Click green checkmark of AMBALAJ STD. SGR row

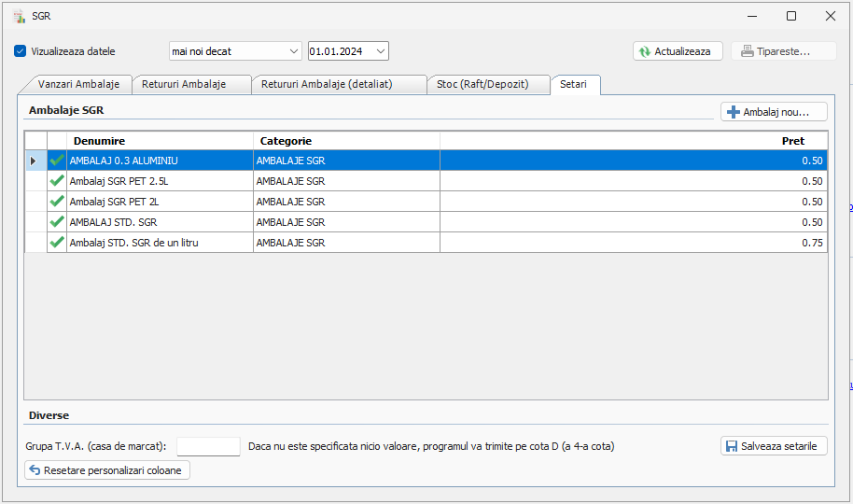tap(57, 222)
